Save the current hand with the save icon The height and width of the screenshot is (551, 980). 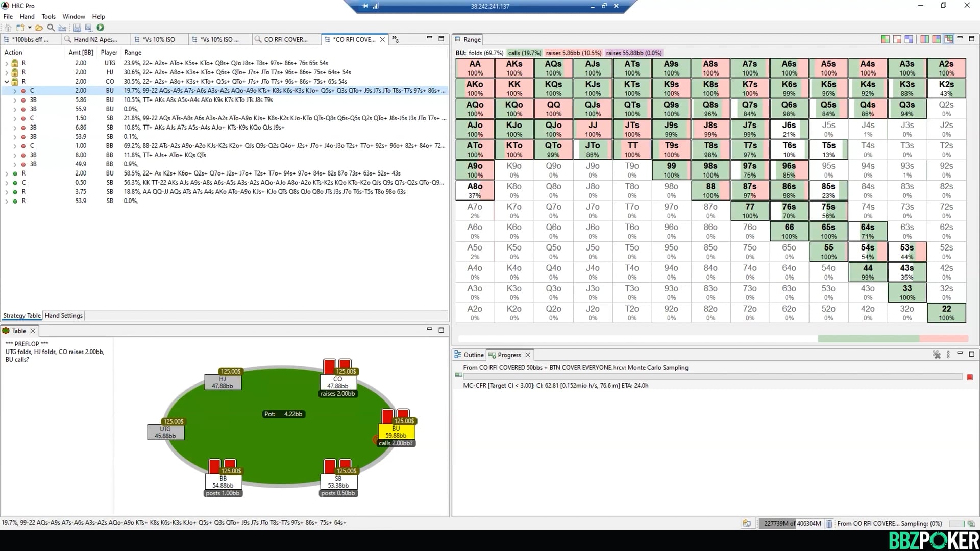click(77, 28)
